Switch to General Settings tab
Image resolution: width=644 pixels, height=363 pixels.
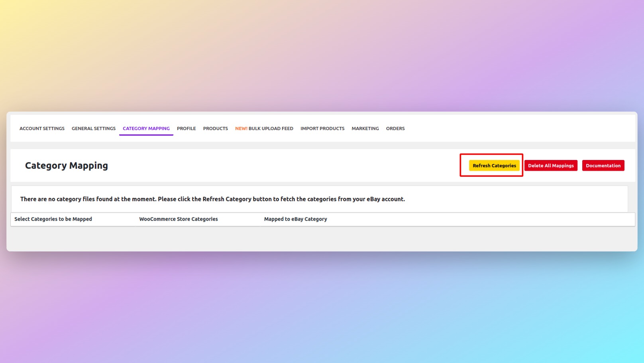point(94,128)
